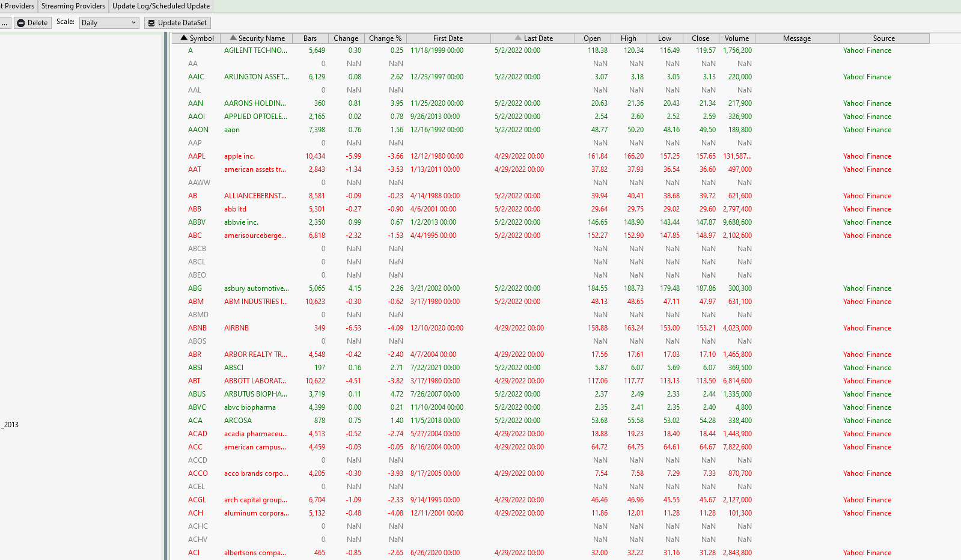Click aluminum corpora... security name

tap(257, 513)
